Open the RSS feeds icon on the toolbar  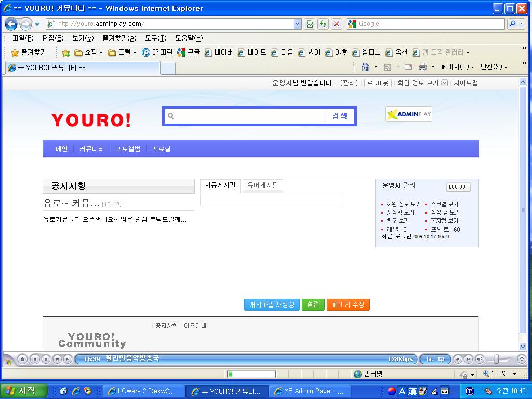click(387, 66)
